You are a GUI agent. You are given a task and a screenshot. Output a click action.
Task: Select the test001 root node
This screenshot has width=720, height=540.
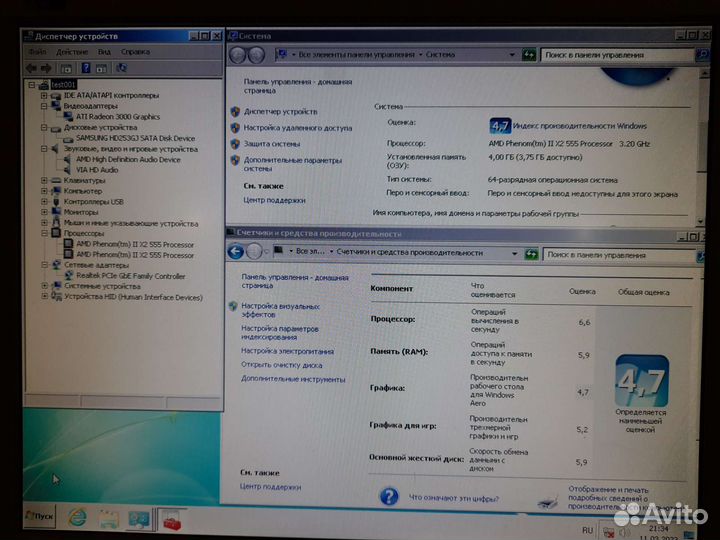[63, 84]
